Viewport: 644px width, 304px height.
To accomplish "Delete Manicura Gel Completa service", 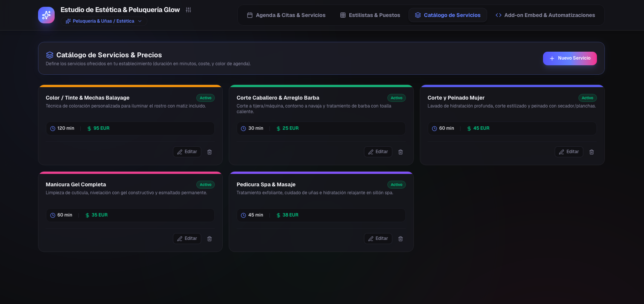I will (210, 239).
